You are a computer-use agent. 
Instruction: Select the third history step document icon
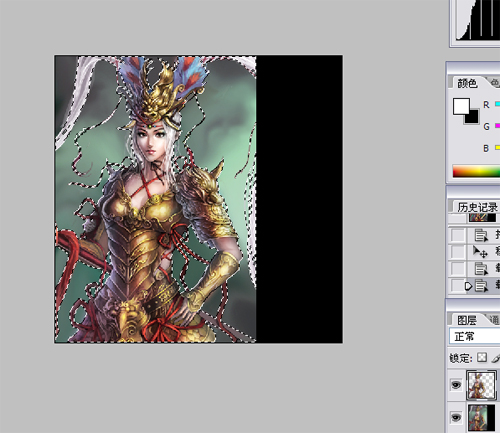[481, 268]
